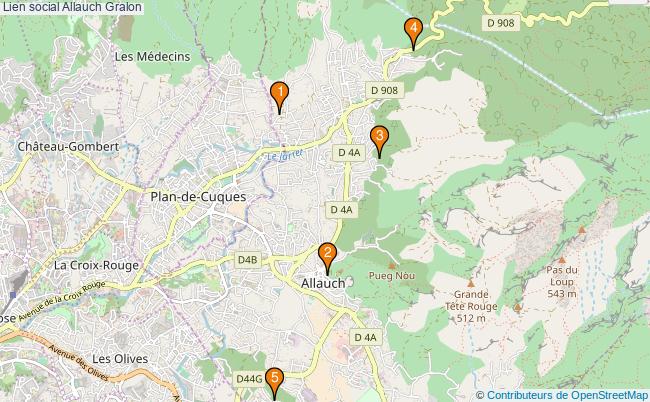Click the D44G road shield
This screenshot has height=402, width=650.
pyautogui.click(x=249, y=379)
